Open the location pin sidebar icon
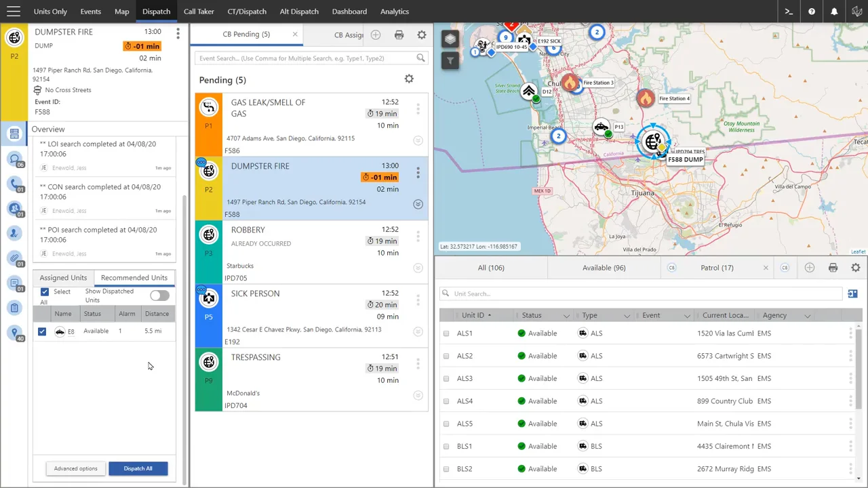The image size is (868, 488). tap(14, 332)
